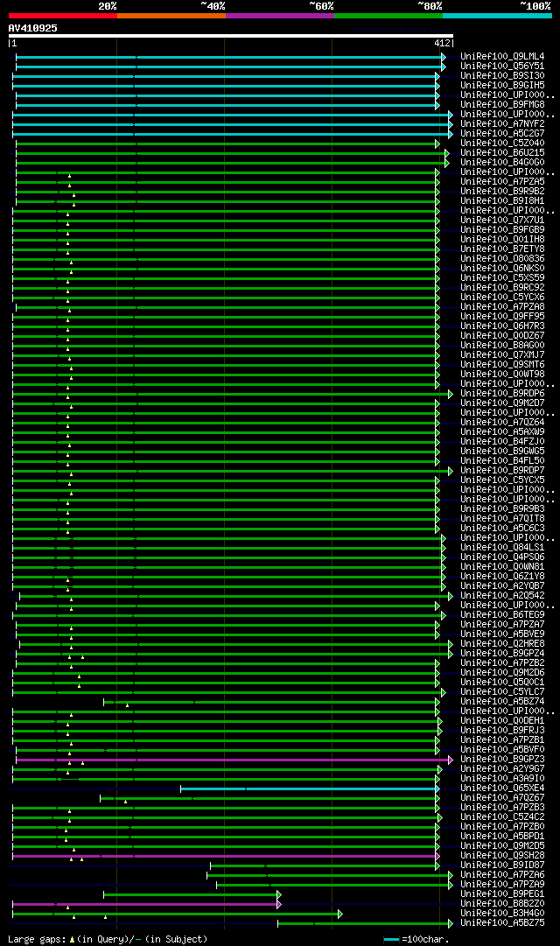Open hit UniRef100_B9ID87

(x=502, y=865)
